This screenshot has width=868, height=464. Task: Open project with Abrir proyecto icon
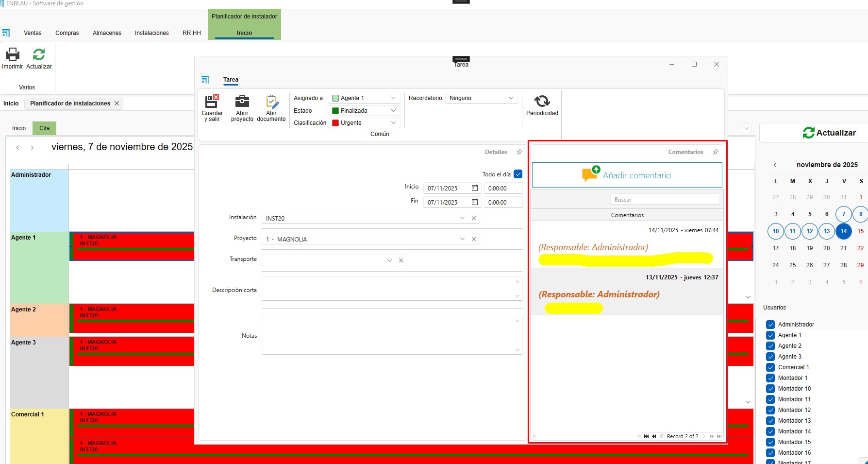[x=242, y=102]
